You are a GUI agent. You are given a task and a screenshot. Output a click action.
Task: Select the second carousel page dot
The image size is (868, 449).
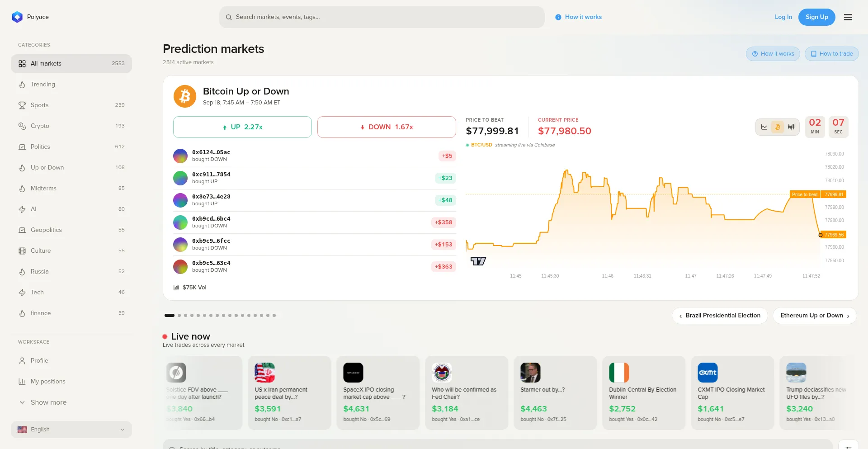click(x=179, y=316)
